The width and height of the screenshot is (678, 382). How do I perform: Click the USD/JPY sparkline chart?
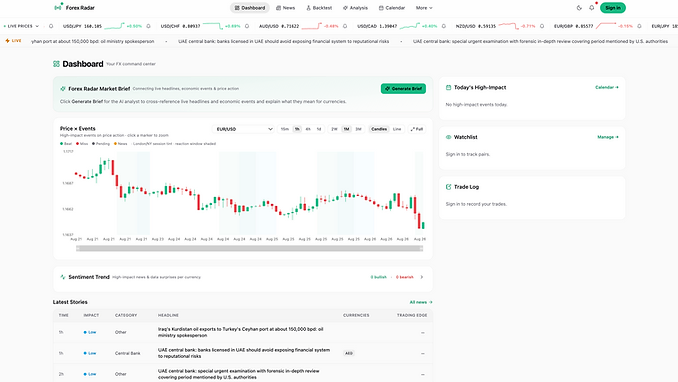click(x=115, y=26)
